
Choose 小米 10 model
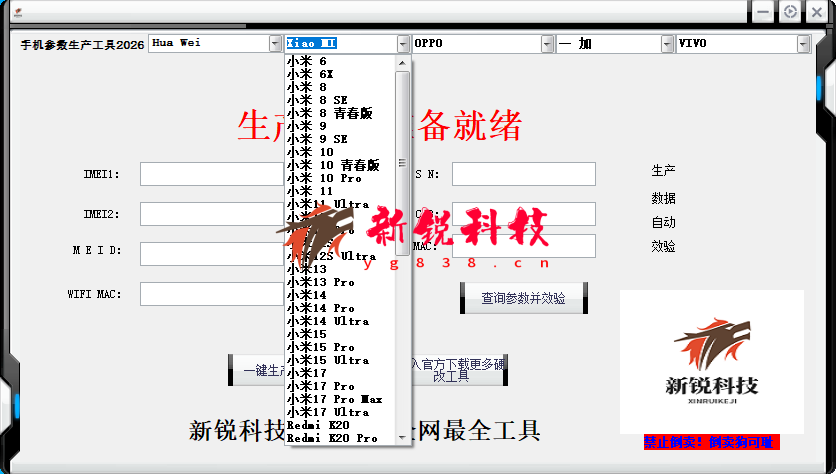click(x=340, y=152)
